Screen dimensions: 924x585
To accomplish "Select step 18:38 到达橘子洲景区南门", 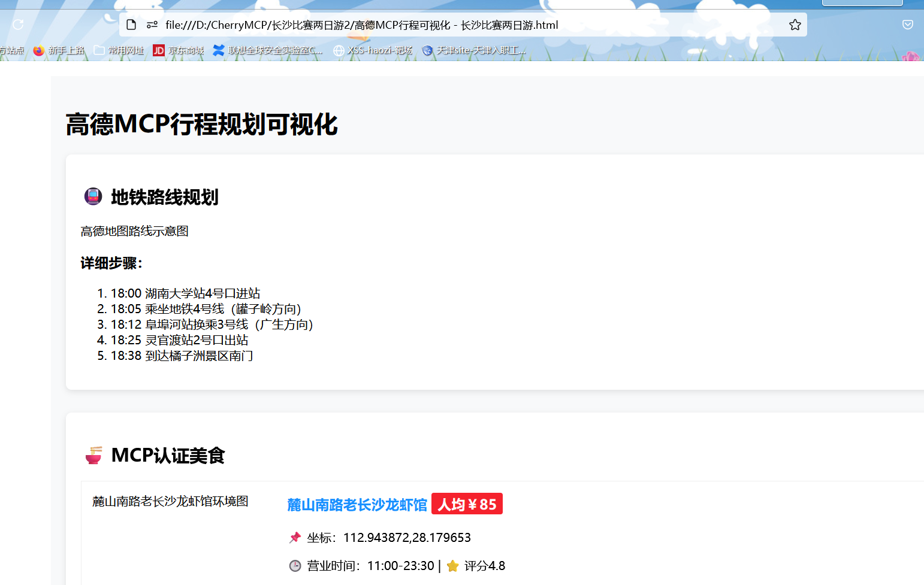I will pos(182,356).
